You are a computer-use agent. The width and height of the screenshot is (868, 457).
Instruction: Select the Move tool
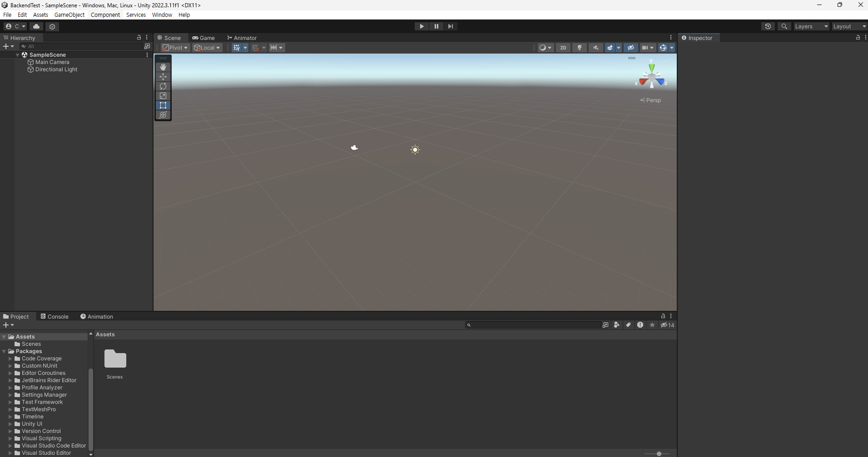tap(163, 77)
